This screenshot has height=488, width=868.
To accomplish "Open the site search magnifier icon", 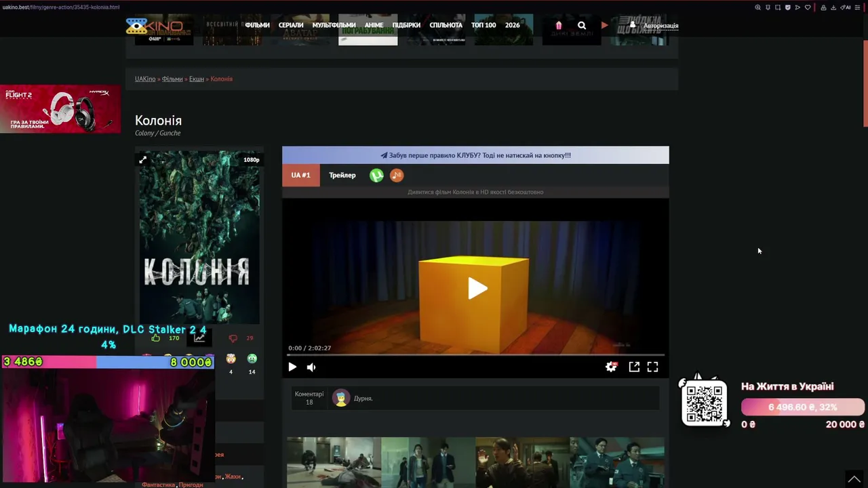I will point(582,26).
